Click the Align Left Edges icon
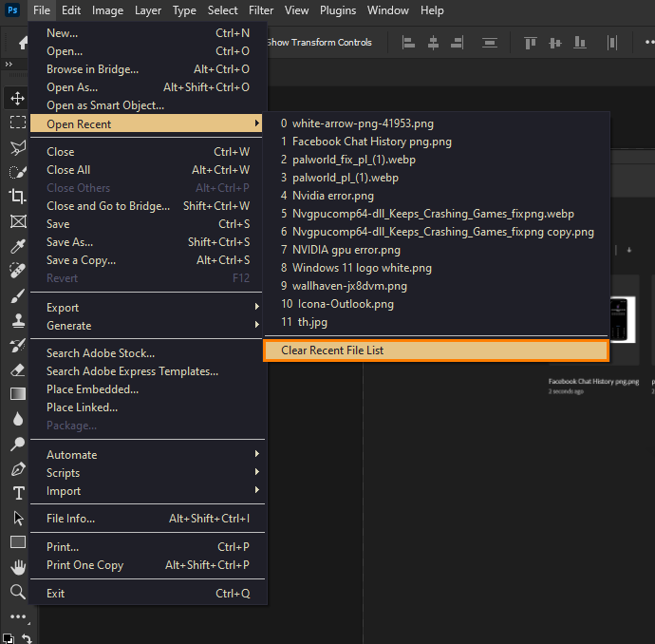Viewport: 655px width, 644px height. point(408,43)
